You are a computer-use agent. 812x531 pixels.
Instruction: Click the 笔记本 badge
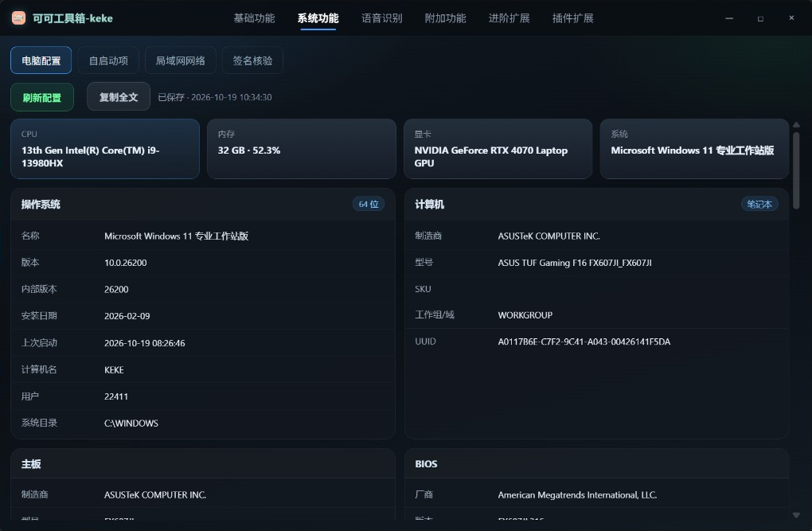(759, 204)
